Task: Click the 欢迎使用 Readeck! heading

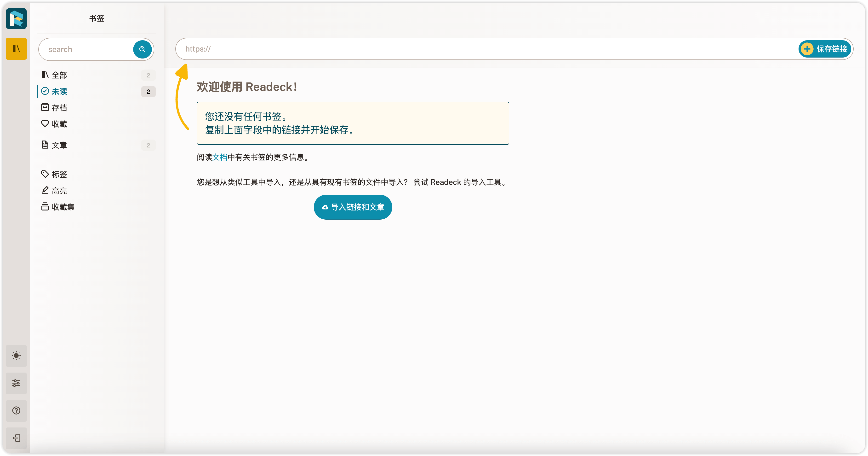Action: (x=247, y=87)
